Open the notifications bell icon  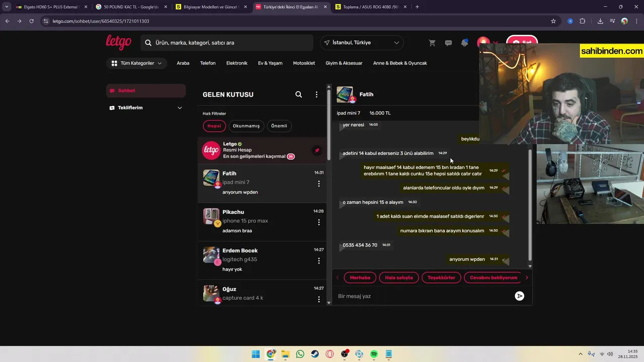point(464,43)
